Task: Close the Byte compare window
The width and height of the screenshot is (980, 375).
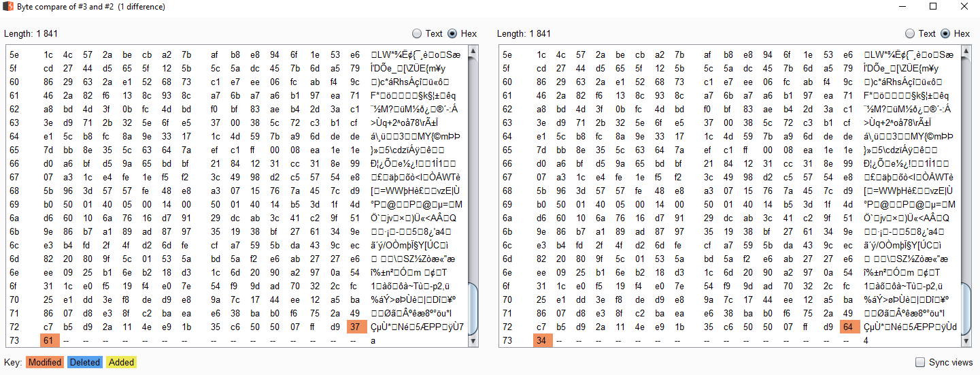Action: [x=964, y=7]
